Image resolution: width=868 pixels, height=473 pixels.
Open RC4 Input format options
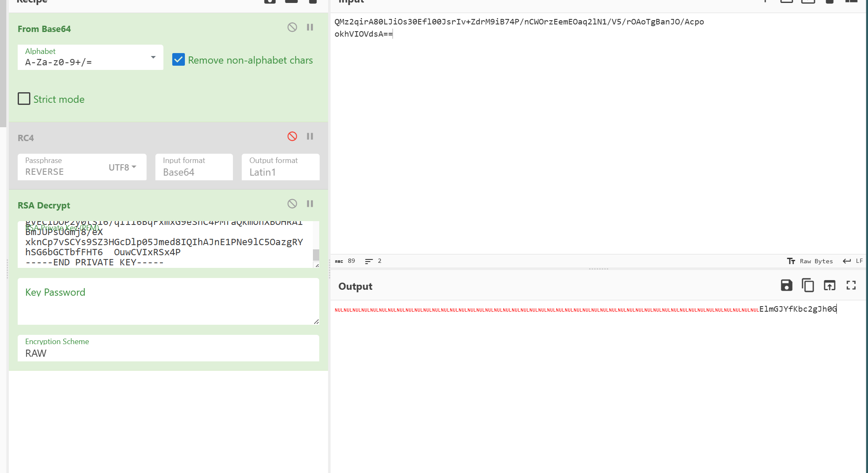pos(194,167)
